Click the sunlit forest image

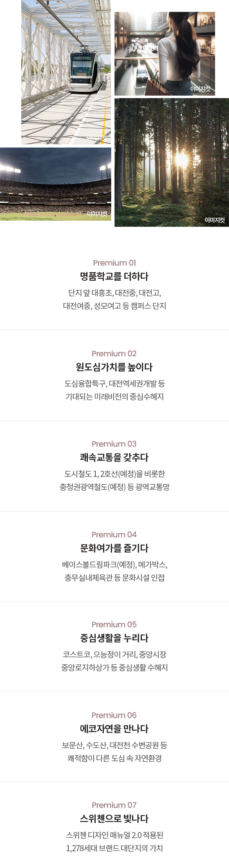pos(172,162)
